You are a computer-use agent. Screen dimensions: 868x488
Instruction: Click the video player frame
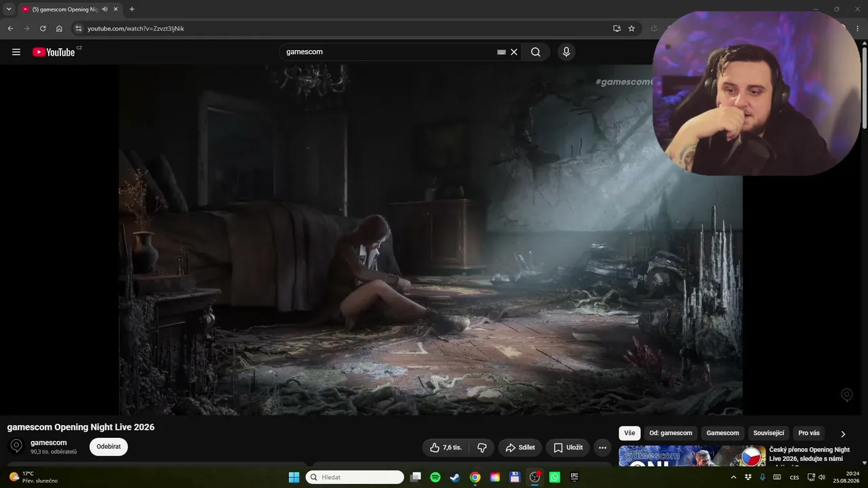(431, 239)
